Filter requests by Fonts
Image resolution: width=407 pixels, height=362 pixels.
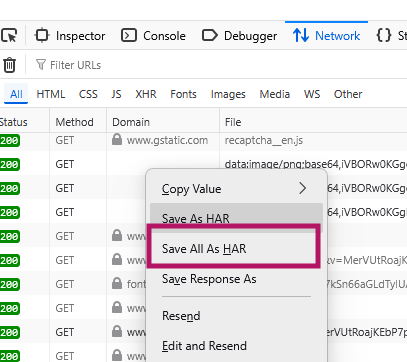[x=183, y=94]
